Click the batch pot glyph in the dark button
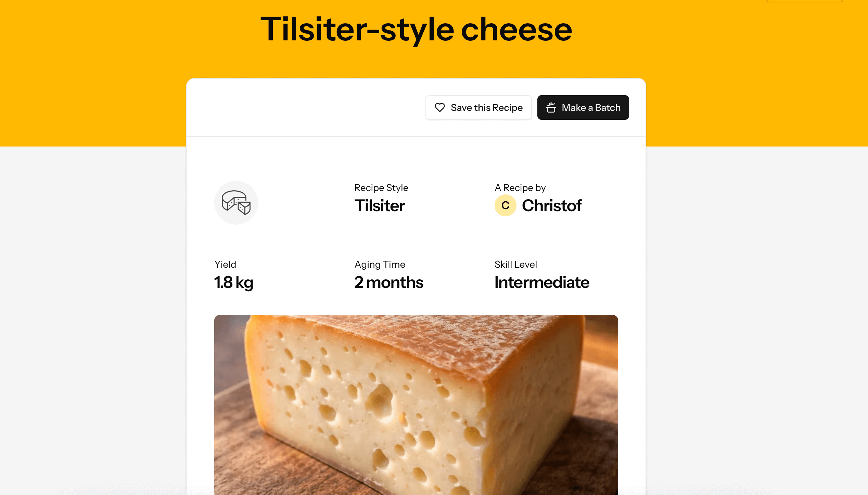Viewport: 868px width, 495px height. coord(551,107)
